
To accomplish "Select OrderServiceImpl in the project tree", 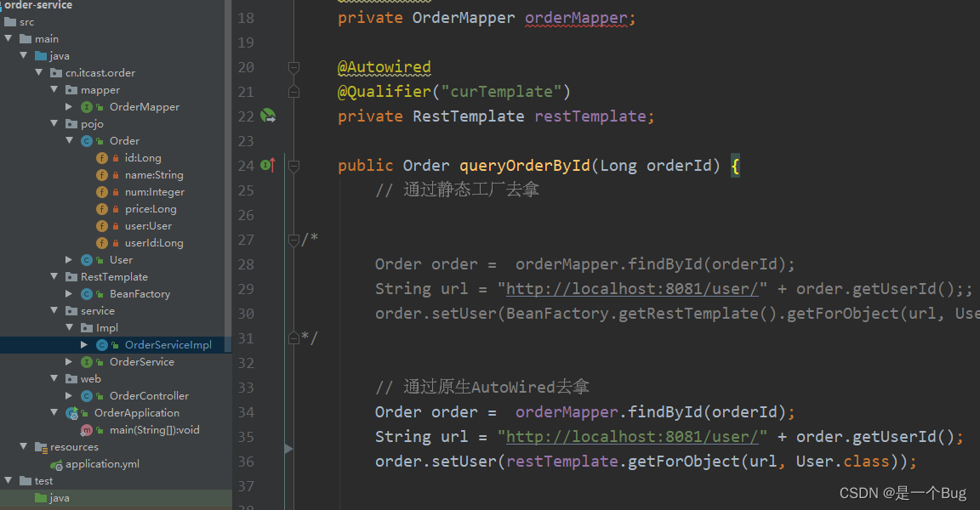I will tap(168, 344).
